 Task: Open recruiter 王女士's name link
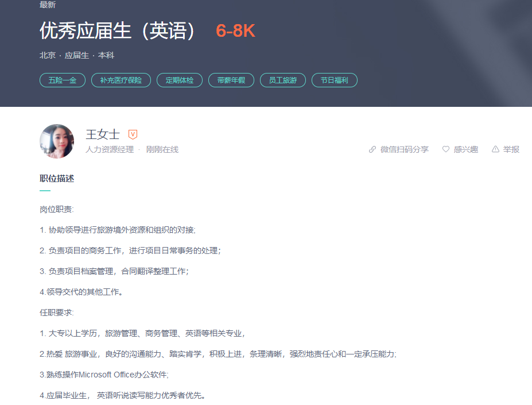pyautogui.click(x=103, y=134)
